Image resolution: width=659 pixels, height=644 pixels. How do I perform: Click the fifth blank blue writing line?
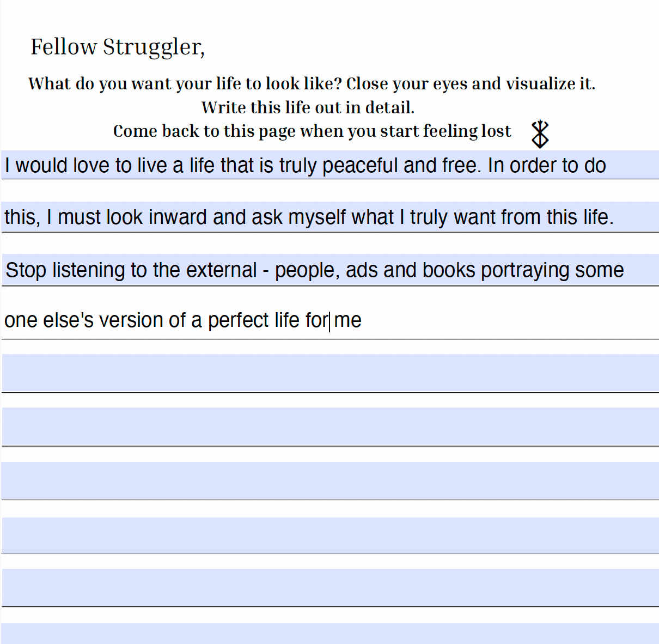pyautogui.click(x=330, y=587)
